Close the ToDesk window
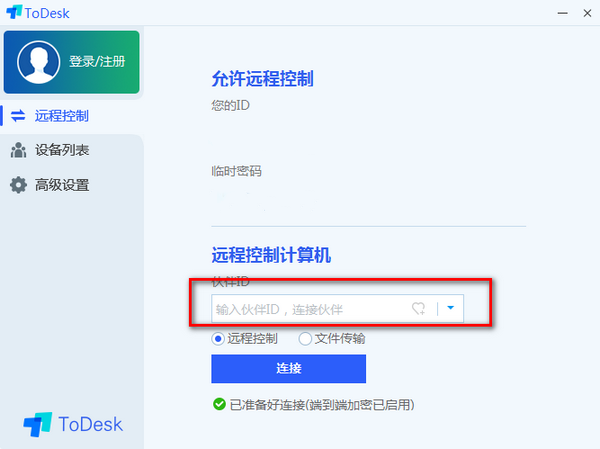 [587, 13]
